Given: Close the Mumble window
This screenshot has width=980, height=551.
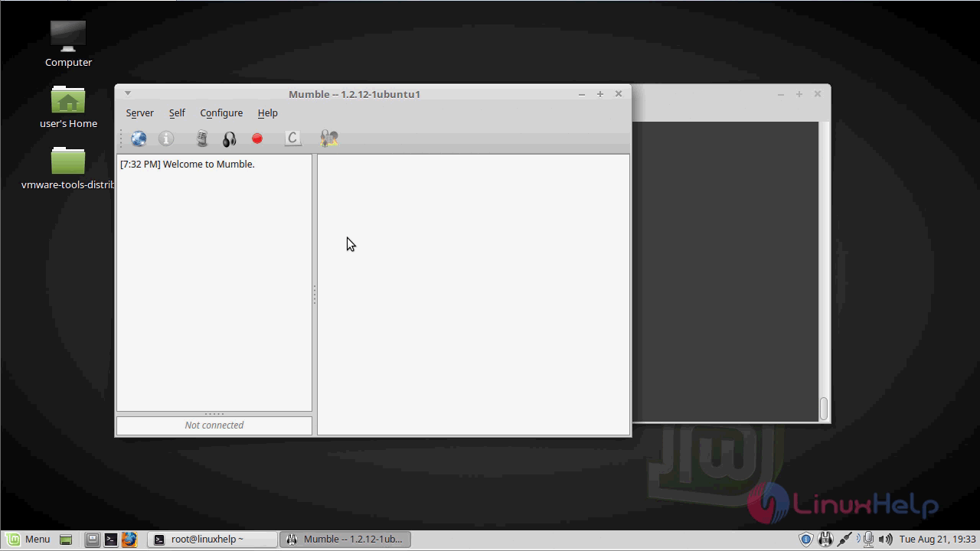Looking at the screenshot, I should [619, 94].
